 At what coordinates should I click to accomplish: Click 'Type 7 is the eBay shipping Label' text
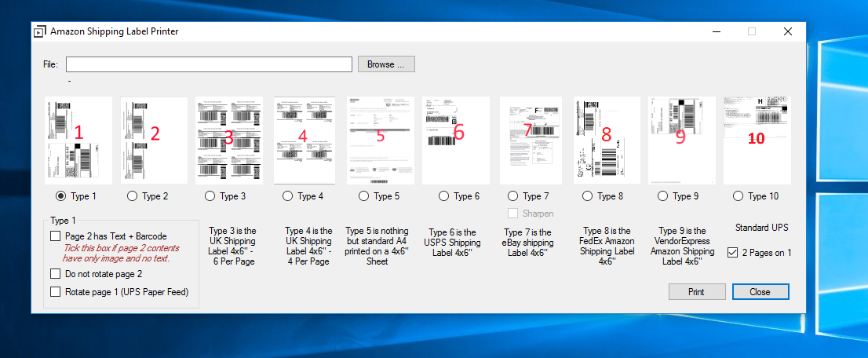[527, 242]
